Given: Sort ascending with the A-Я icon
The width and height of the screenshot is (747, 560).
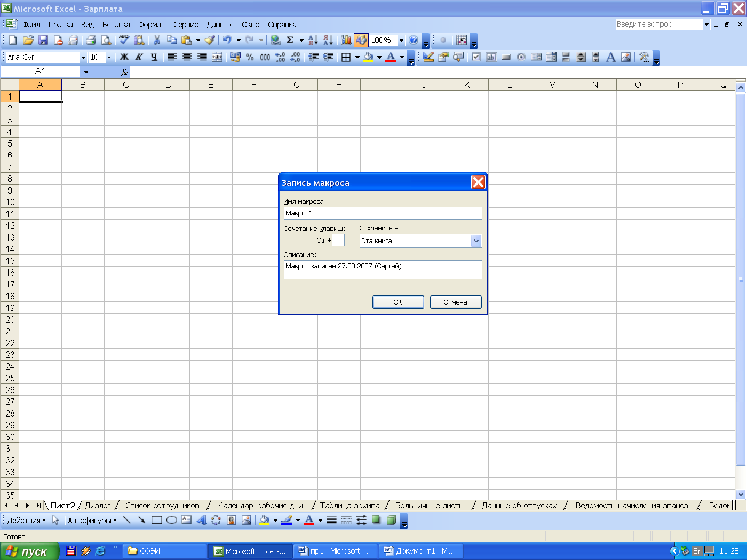Looking at the screenshot, I should [313, 40].
